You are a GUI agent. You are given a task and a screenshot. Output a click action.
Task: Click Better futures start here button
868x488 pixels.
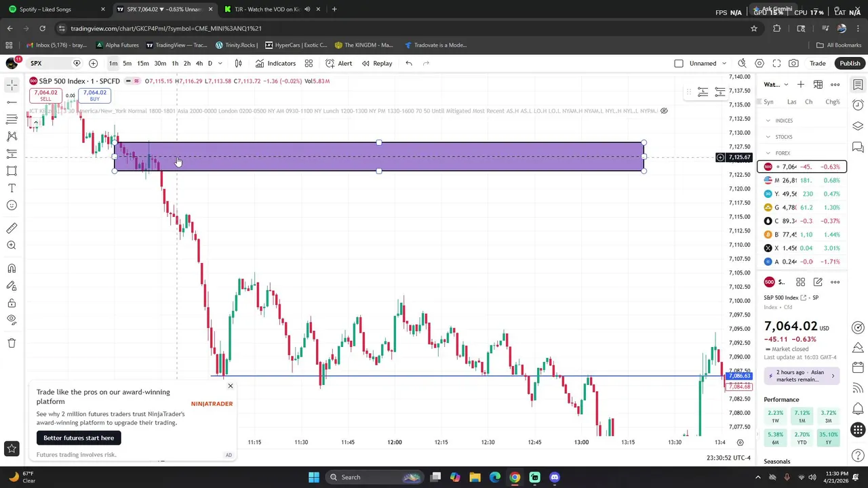coord(79,438)
